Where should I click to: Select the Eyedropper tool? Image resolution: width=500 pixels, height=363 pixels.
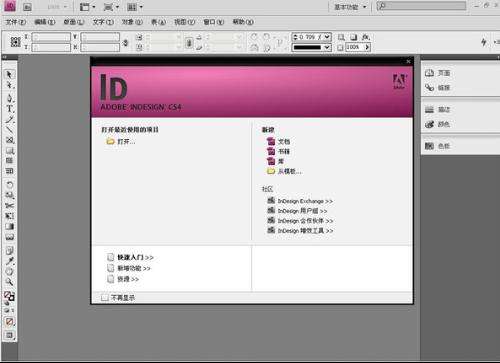pos(9,261)
